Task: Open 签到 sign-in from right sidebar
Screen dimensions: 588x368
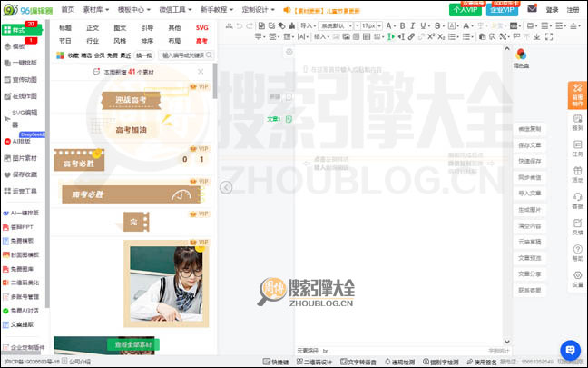Action: click(577, 123)
